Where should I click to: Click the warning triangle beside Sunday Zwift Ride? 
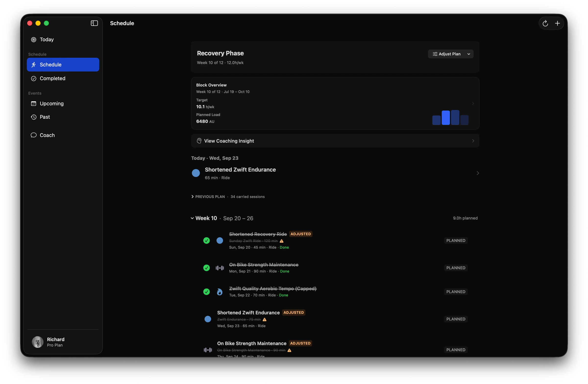coord(282,241)
